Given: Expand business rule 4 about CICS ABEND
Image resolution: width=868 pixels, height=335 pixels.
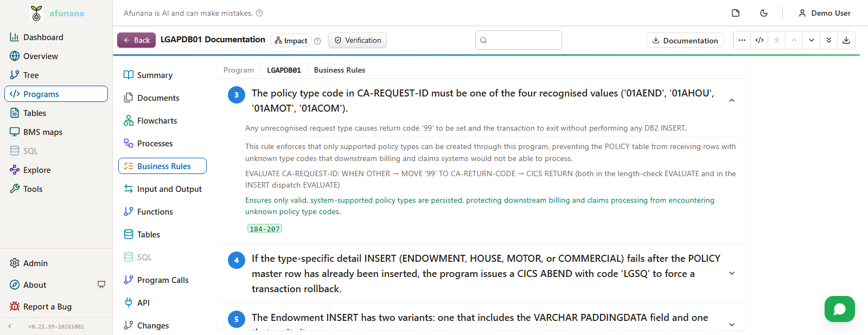Looking at the screenshot, I should (x=732, y=273).
